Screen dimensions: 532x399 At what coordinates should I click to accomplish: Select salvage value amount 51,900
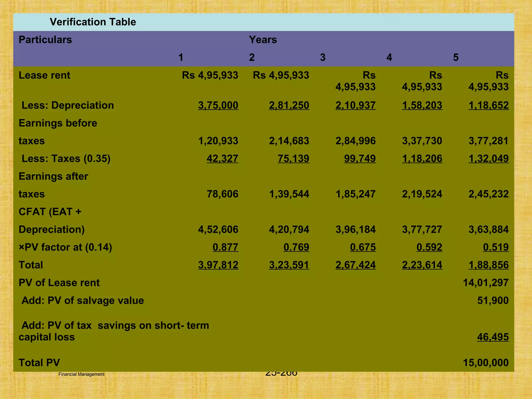(493, 301)
